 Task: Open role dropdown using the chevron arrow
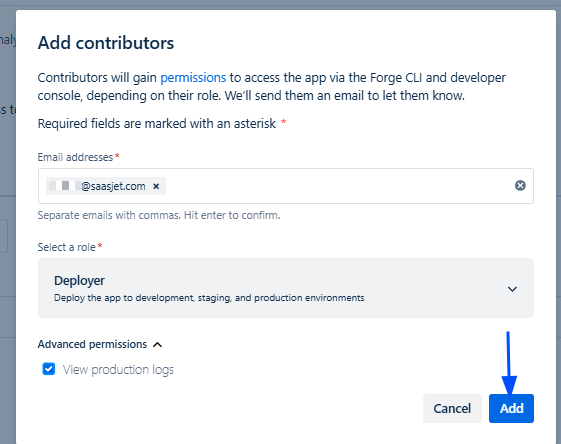pos(512,289)
